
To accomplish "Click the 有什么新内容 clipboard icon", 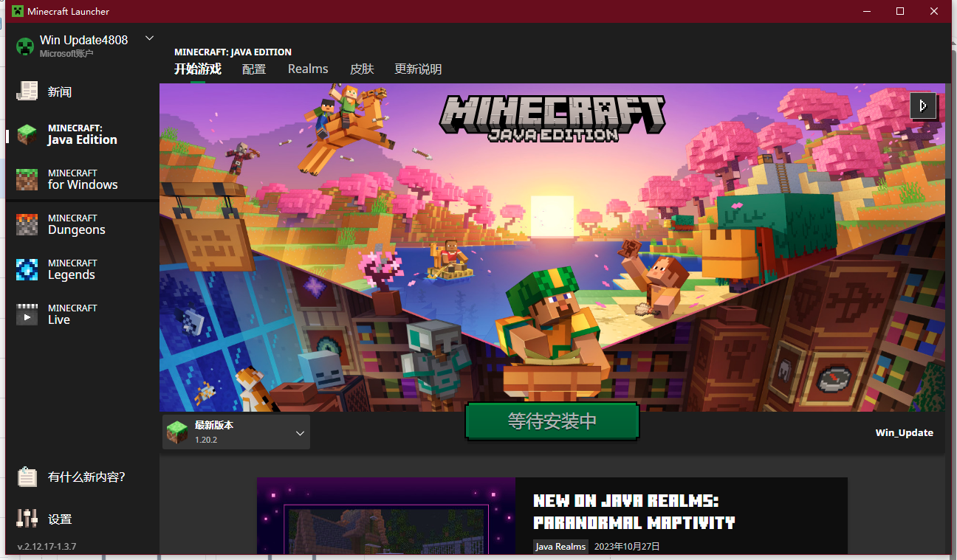I will pos(27,477).
